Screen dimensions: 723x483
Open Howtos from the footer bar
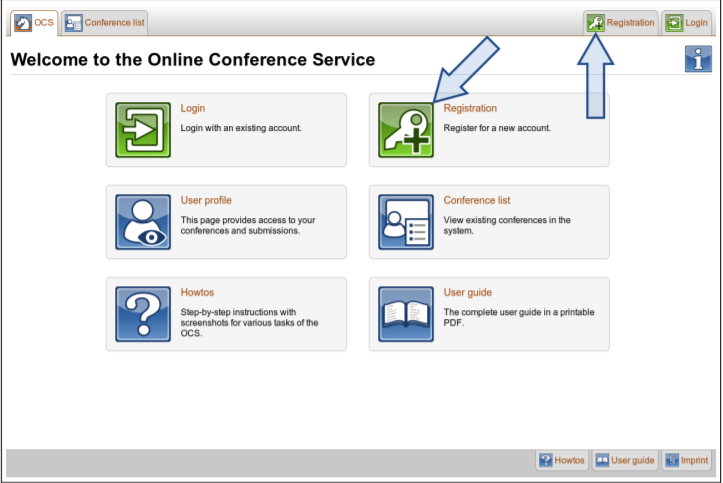click(x=561, y=460)
